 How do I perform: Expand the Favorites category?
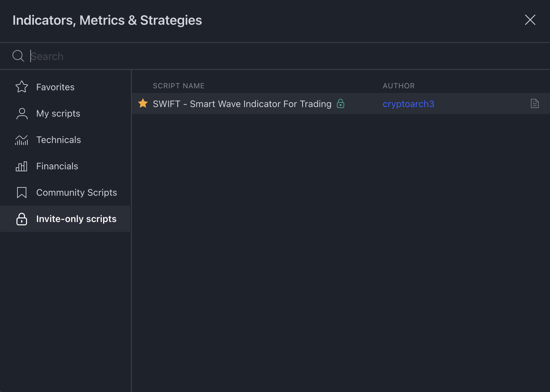(55, 87)
